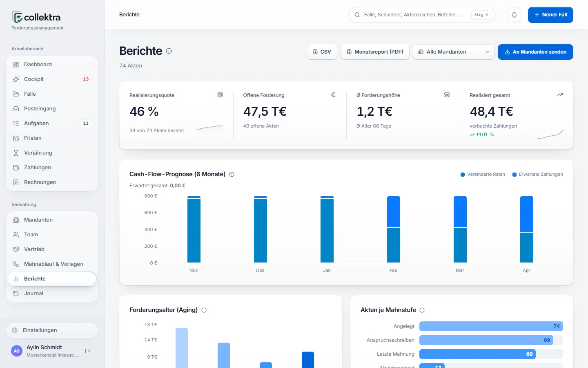588x368 pixels.
Task: Click the logout icon next to Aylin Schmidt
Action: [x=87, y=351]
